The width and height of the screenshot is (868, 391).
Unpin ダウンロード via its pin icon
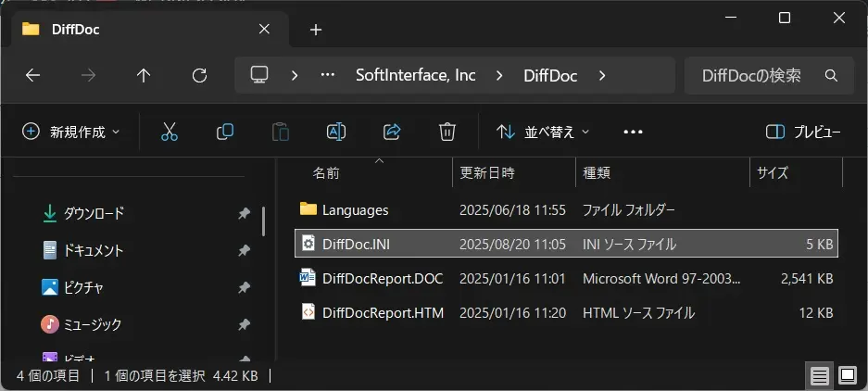[x=245, y=214]
